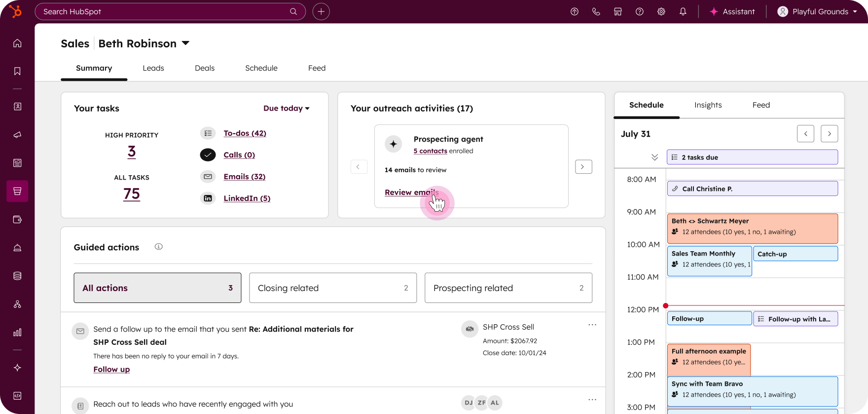The image size is (868, 414).
Task: Open the Contacts (CRM) sidebar icon
Action: (x=17, y=107)
